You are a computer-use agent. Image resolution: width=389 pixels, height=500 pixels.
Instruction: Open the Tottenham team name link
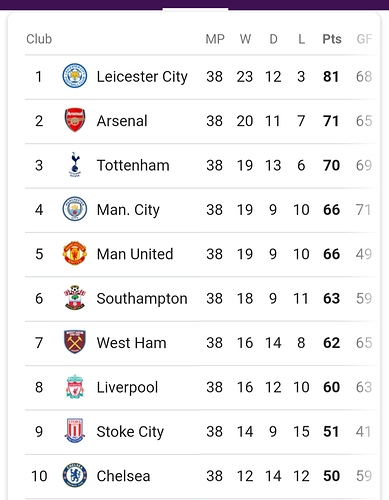point(133,165)
